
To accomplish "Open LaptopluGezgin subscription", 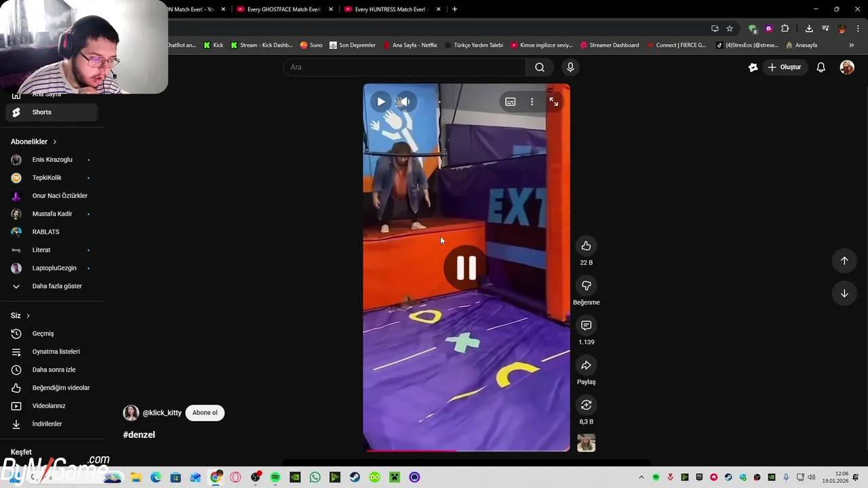I will pos(54,268).
